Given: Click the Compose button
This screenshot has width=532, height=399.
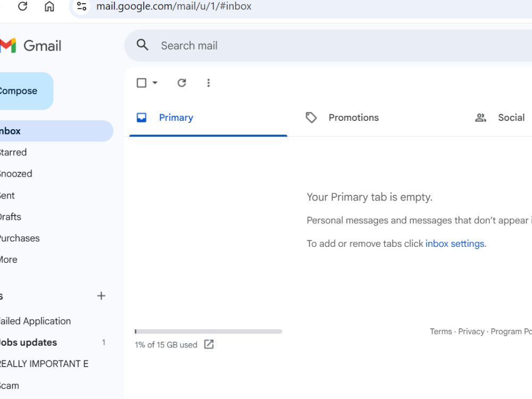Looking at the screenshot, I should 26,91.
